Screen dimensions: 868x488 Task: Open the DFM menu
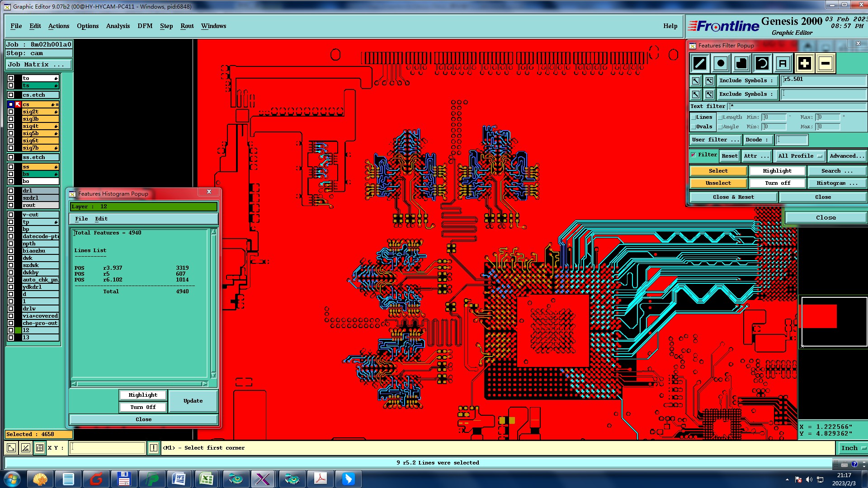point(145,26)
